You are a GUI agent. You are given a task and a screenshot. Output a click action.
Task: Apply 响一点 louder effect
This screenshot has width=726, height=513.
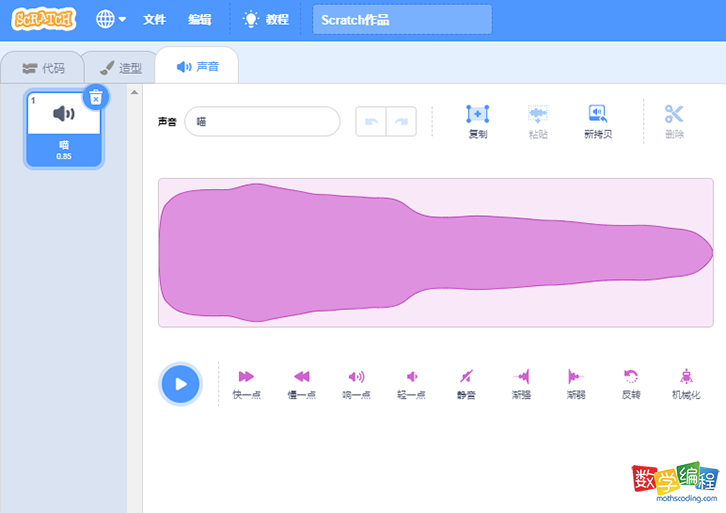[x=357, y=385]
